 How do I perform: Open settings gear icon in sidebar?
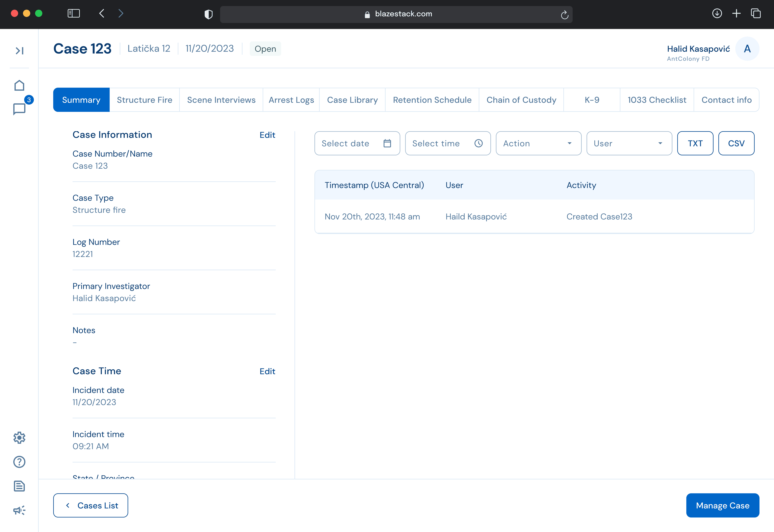(19, 438)
